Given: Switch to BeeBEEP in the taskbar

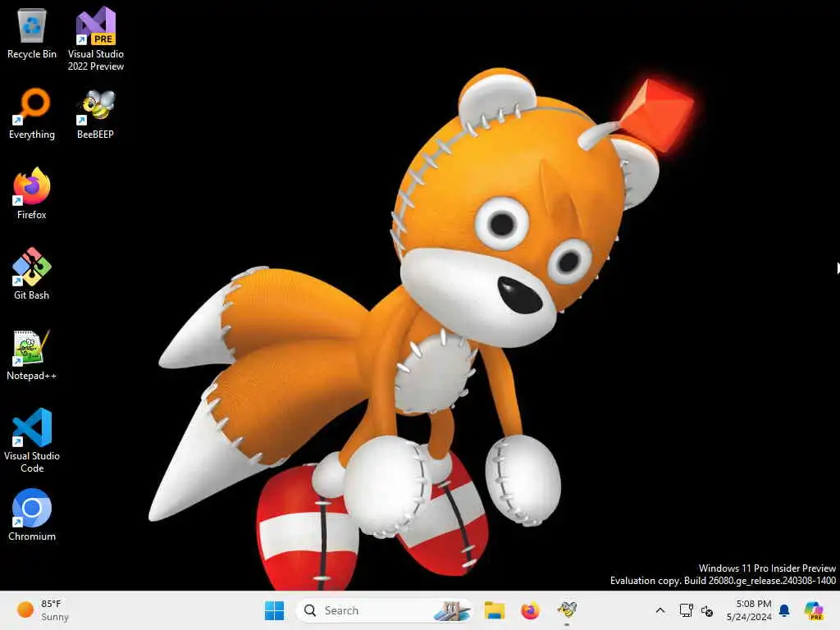Looking at the screenshot, I should pyautogui.click(x=567, y=610).
